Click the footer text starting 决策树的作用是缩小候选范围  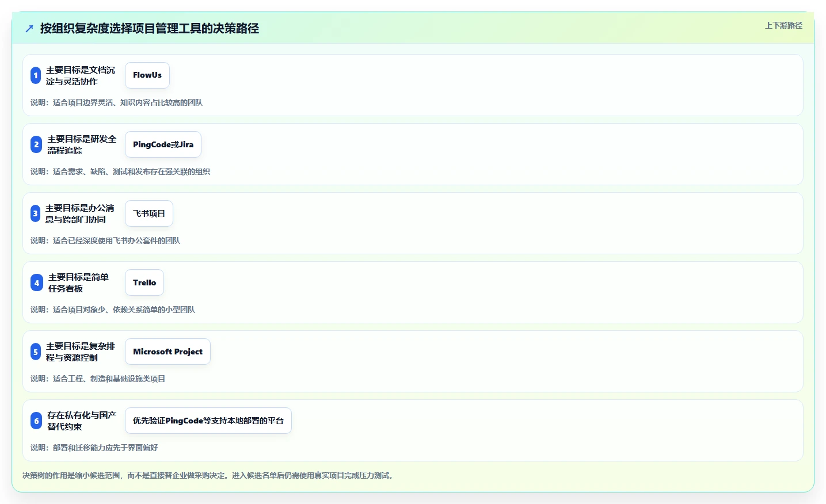[x=208, y=475]
